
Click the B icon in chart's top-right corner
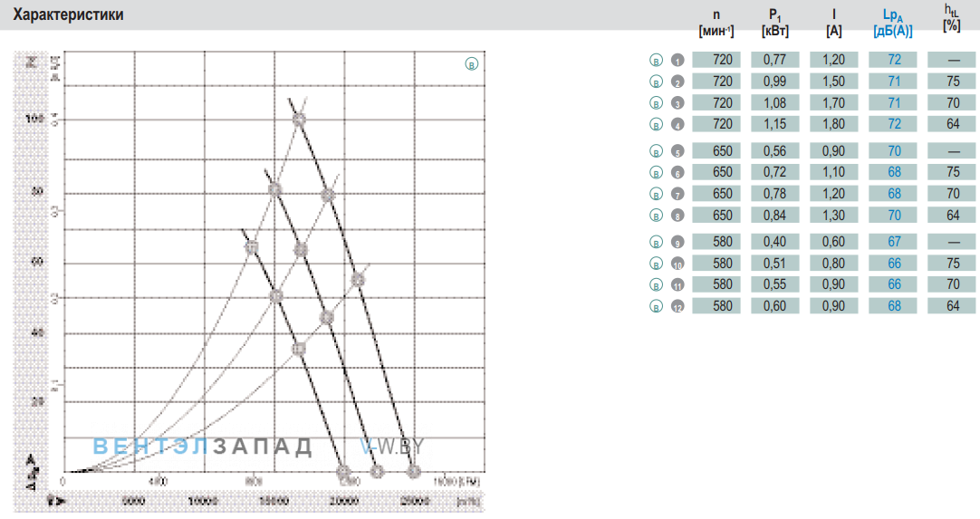(x=472, y=63)
